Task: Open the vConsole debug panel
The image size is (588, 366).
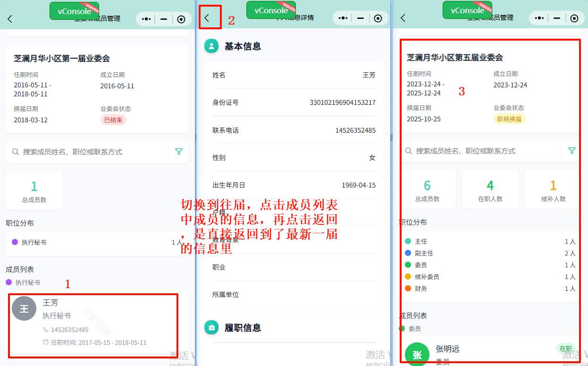Action: point(74,9)
